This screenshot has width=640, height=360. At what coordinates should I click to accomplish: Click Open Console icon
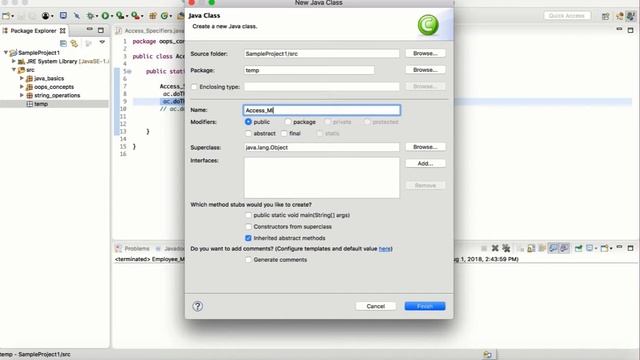pos(604,248)
